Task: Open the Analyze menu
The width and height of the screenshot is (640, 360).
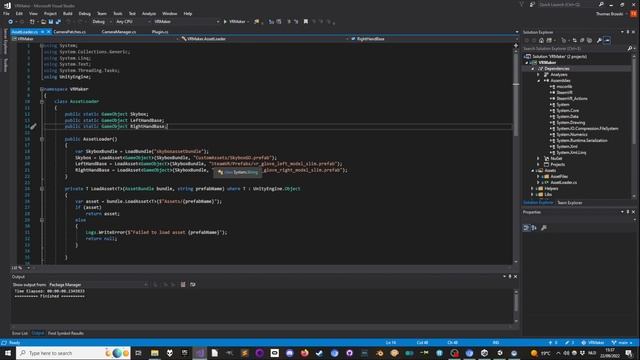Action: point(149,13)
